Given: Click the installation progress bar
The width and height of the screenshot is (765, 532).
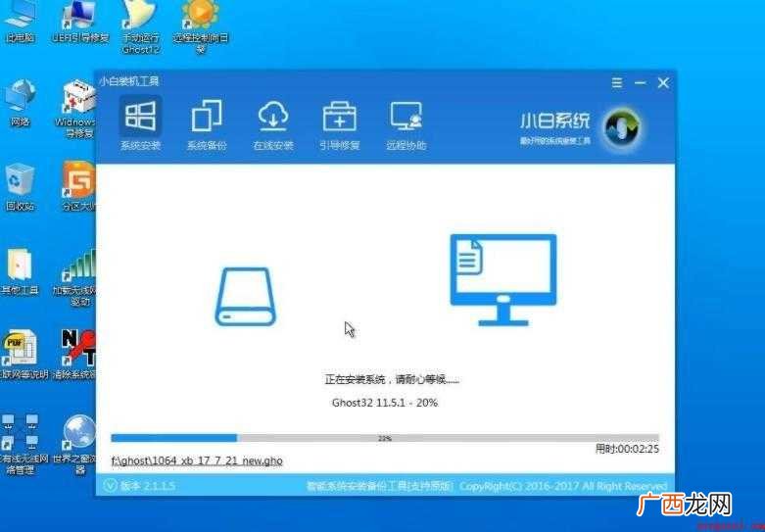Looking at the screenshot, I should [385, 438].
